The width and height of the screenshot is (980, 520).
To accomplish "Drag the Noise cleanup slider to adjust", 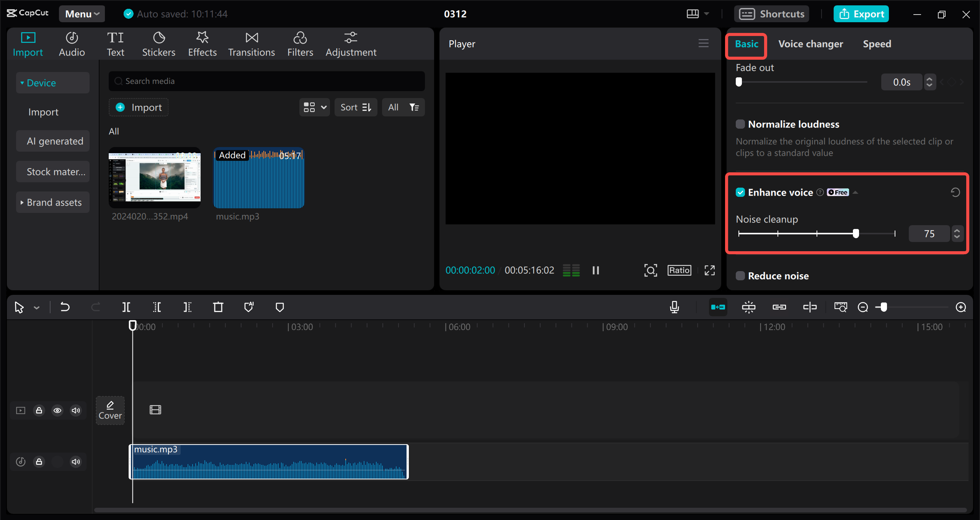I will (x=856, y=234).
